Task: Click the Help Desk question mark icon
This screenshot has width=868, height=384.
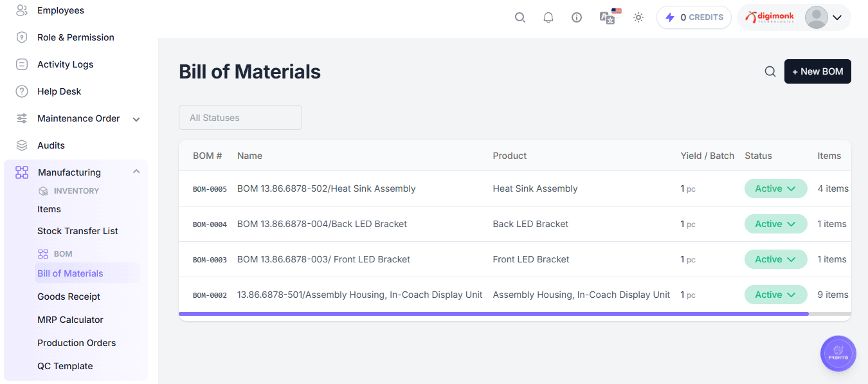Action: point(22,91)
